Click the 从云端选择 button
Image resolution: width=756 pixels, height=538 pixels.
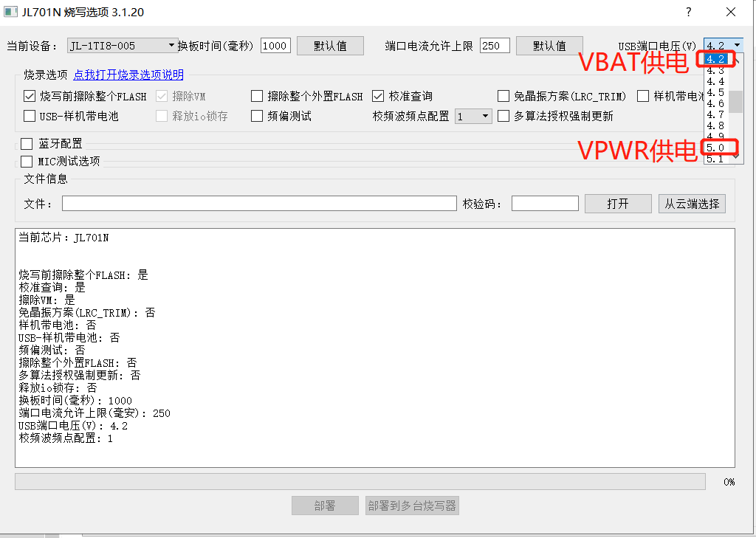click(692, 204)
